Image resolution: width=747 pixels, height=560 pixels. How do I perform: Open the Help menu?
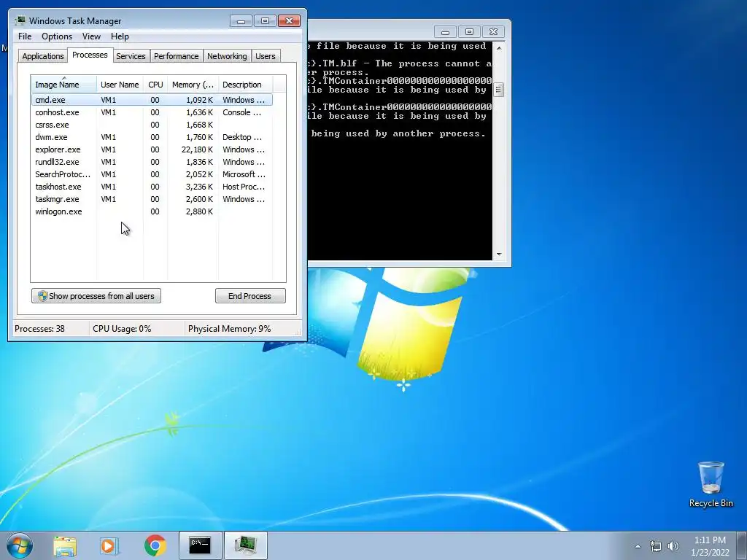pos(120,36)
